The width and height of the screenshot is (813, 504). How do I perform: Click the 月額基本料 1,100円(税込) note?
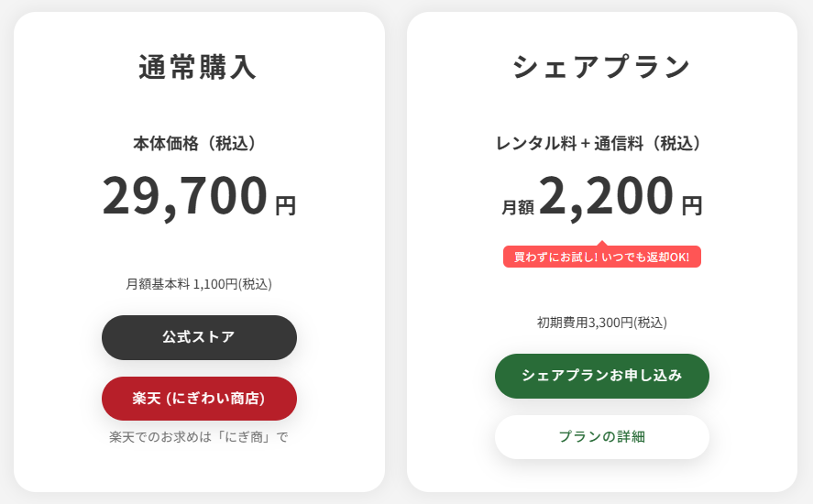(x=199, y=284)
